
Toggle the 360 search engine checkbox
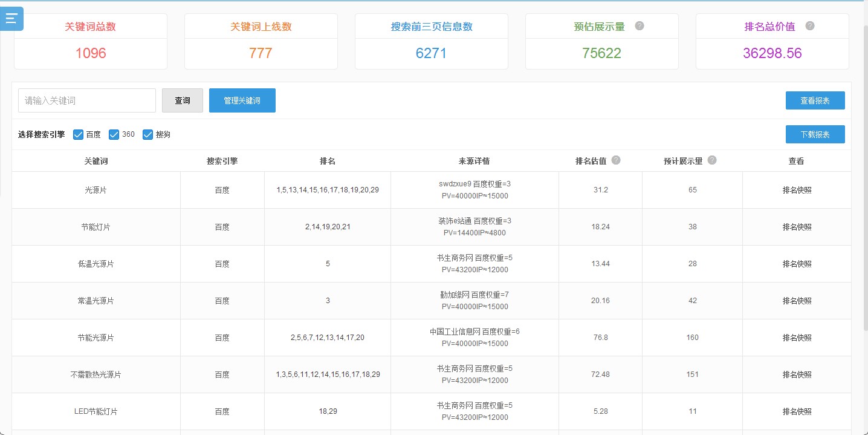(114, 134)
